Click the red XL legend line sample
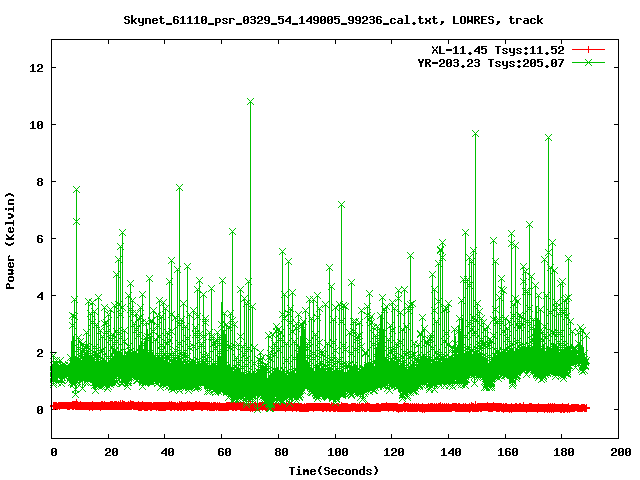This screenshot has height=480, width=640. [x=588, y=49]
